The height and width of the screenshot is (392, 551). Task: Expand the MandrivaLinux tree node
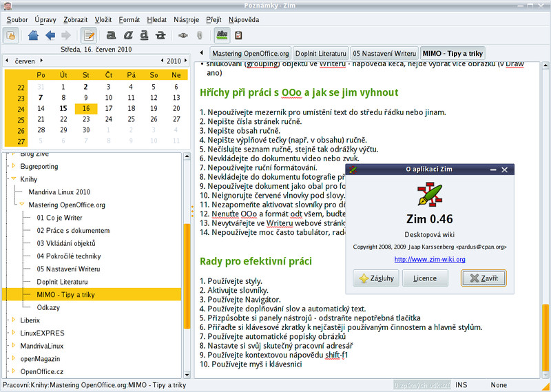tap(14, 346)
